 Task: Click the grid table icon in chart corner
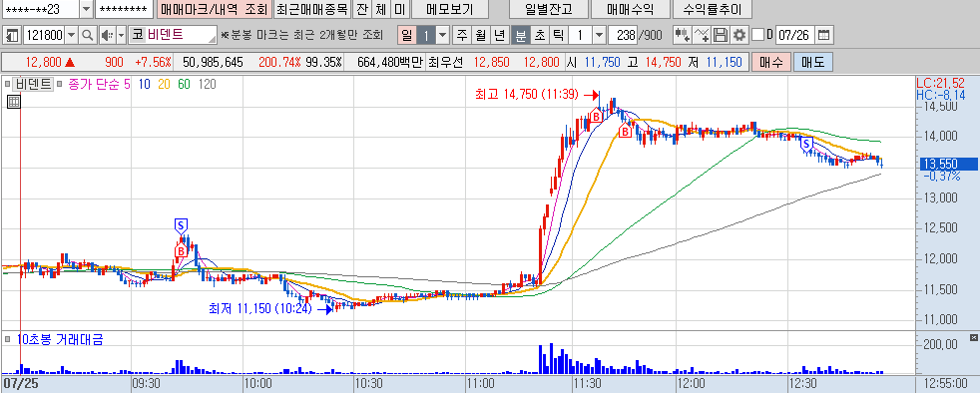[x=14, y=102]
